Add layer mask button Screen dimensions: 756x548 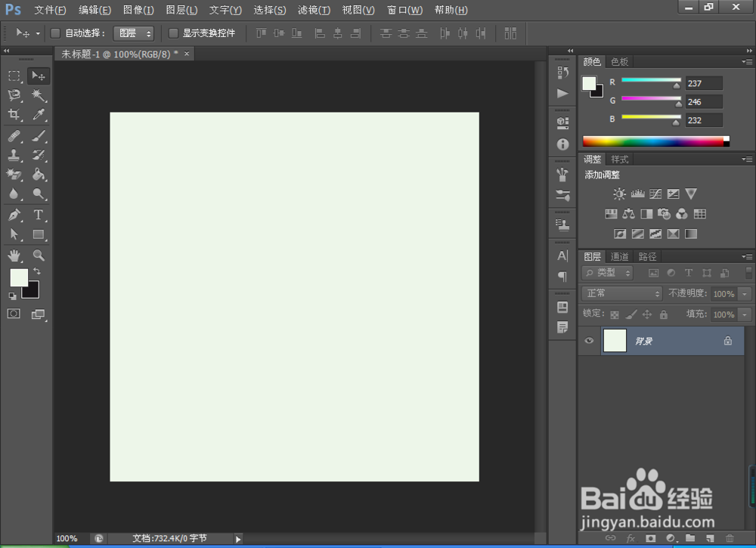(650, 538)
